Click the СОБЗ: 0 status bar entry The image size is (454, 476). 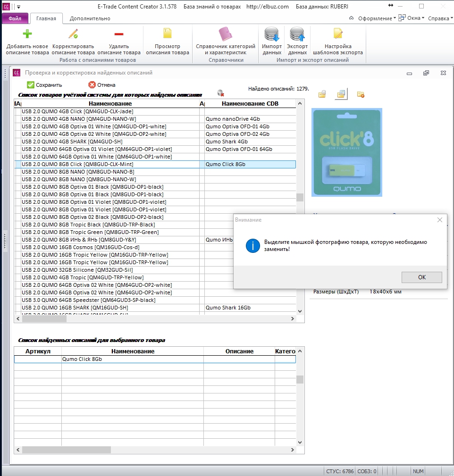tap(367, 471)
